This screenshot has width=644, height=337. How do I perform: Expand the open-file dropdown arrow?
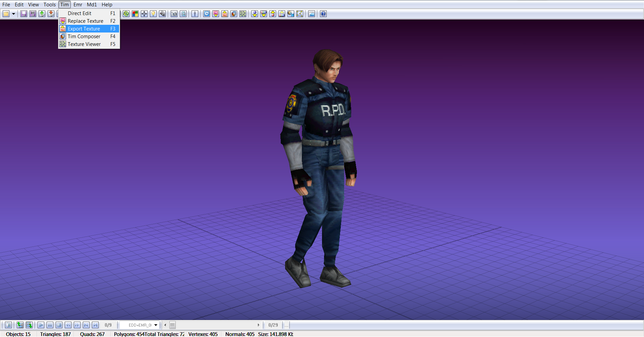pyautogui.click(x=14, y=14)
